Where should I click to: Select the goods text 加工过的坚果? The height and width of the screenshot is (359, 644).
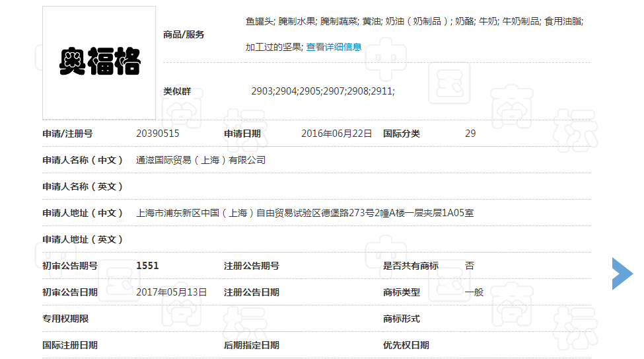click(273, 48)
